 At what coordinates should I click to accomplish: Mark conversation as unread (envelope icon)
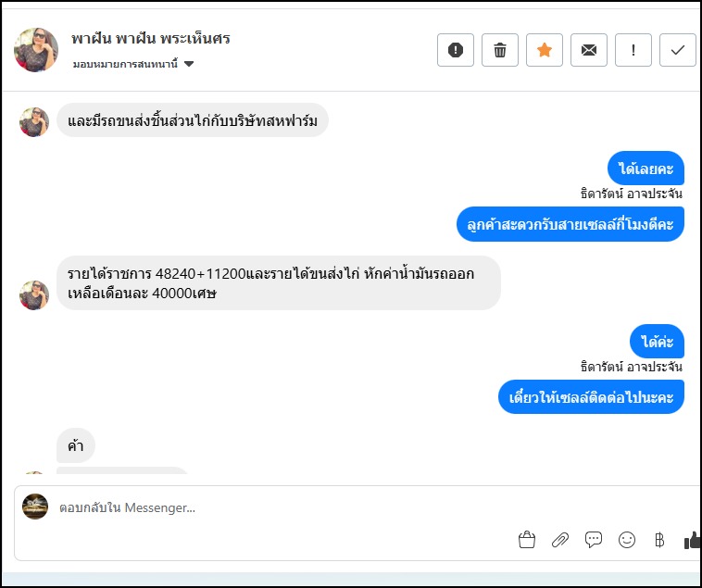[589, 50]
